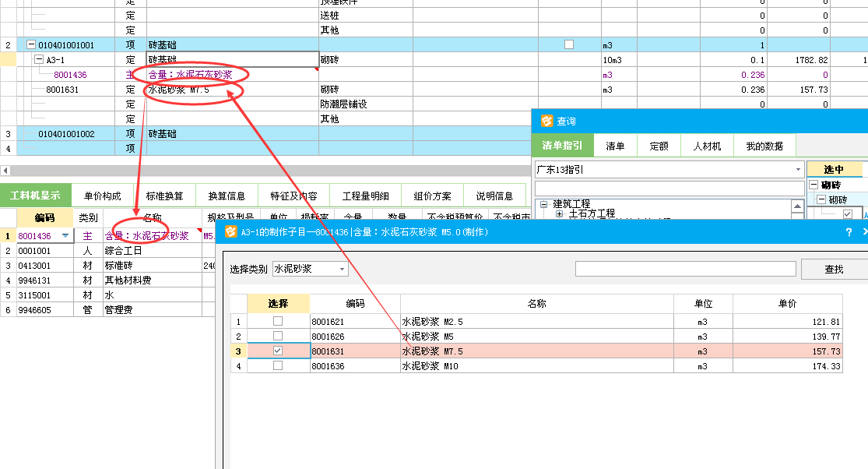This screenshot has width=868, height=469.
Task: Select the 其他材料费 row
Action: pos(128,280)
